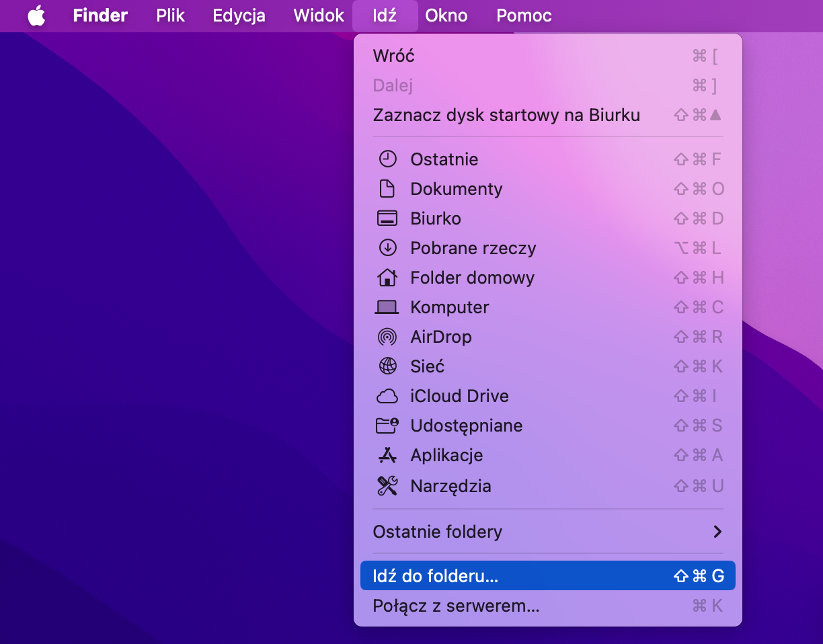
Task: Click the ⌥⌘L shortcut beside Pobrane rzeczy
Action: [x=697, y=248]
